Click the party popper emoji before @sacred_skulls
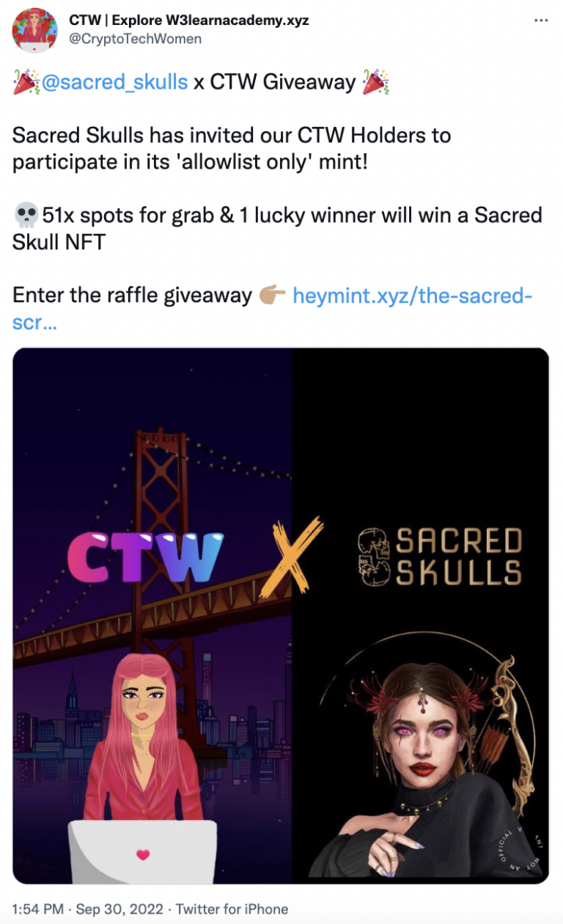The width and height of the screenshot is (563, 924). click(26, 81)
